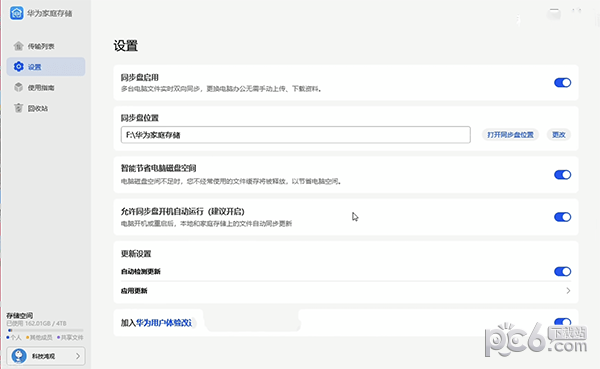Open the 传输列表 menu item
The width and height of the screenshot is (600, 369).
(x=46, y=46)
